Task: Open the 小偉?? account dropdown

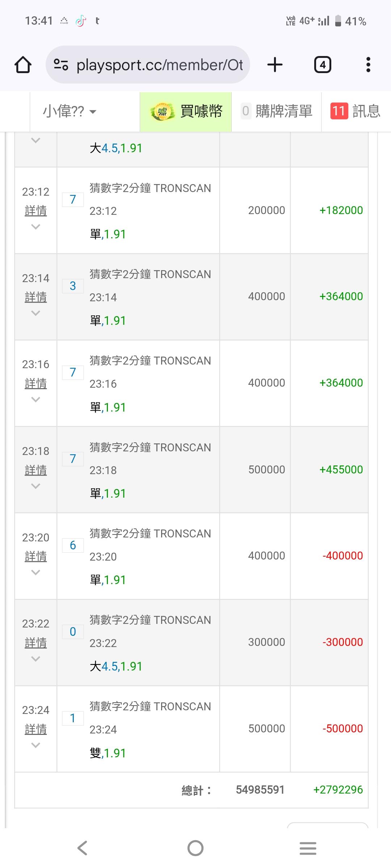Action: point(69,111)
